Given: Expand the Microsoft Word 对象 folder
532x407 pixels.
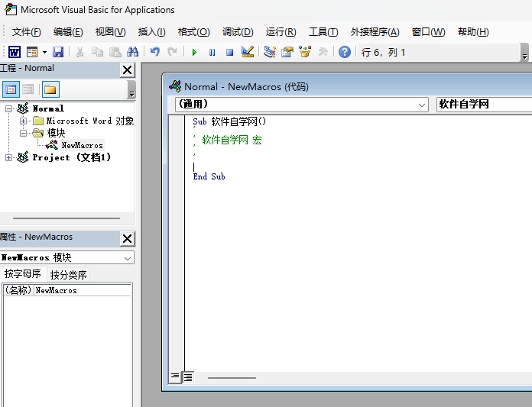Looking at the screenshot, I should tap(23, 121).
